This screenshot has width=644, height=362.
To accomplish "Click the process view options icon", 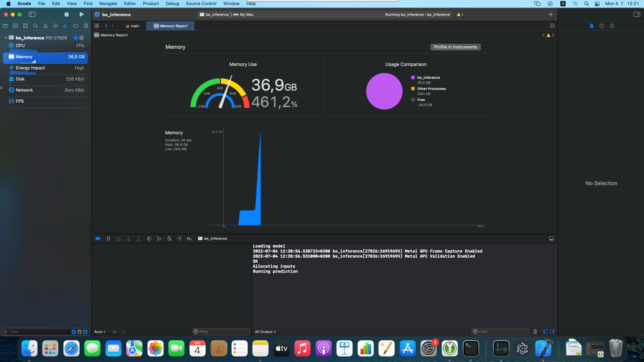I will pos(81,38).
